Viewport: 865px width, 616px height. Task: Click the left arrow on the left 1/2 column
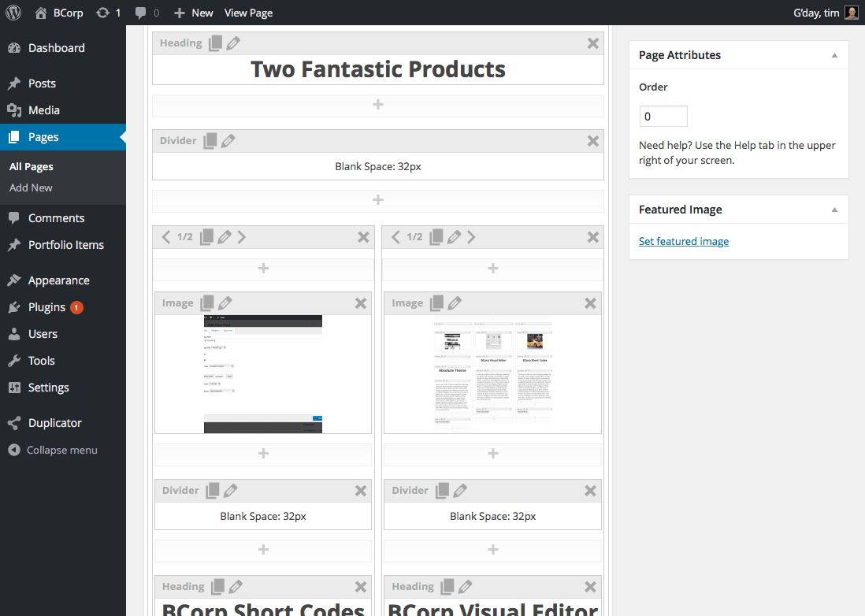point(166,236)
